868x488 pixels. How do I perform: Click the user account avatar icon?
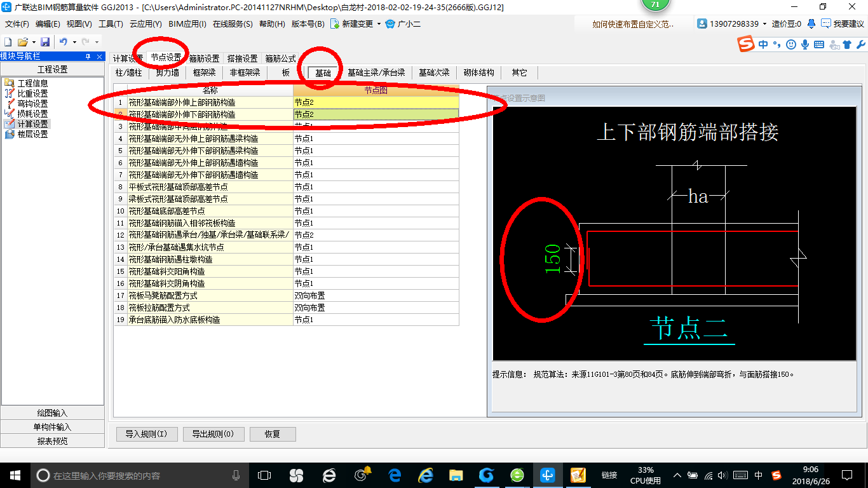(702, 24)
